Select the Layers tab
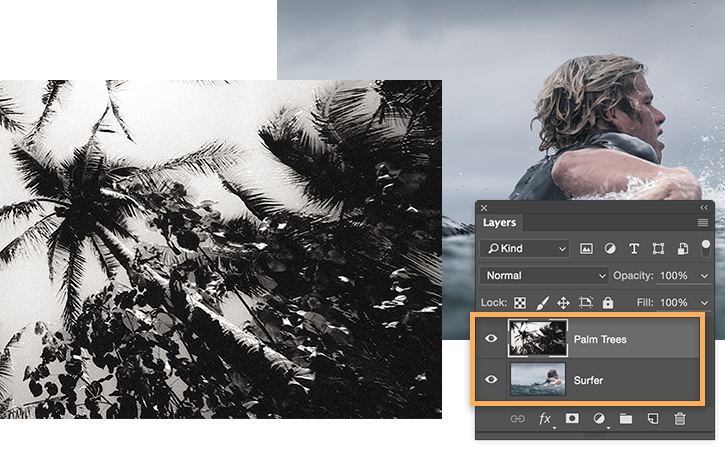Image resolution: width=725 pixels, height=450 pixels. click(x=499, y=222)
